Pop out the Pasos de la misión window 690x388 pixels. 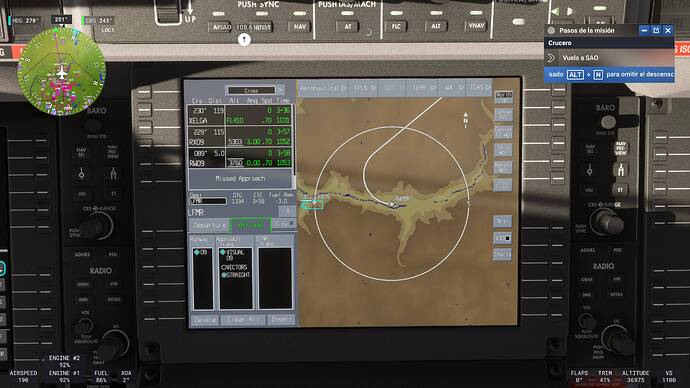click(656, 30)
